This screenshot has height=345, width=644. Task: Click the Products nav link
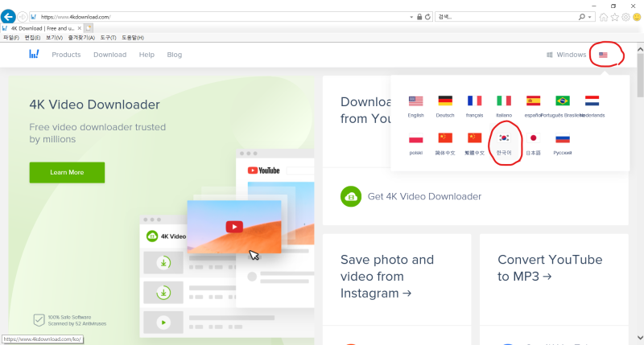click(x=66, y=55)
